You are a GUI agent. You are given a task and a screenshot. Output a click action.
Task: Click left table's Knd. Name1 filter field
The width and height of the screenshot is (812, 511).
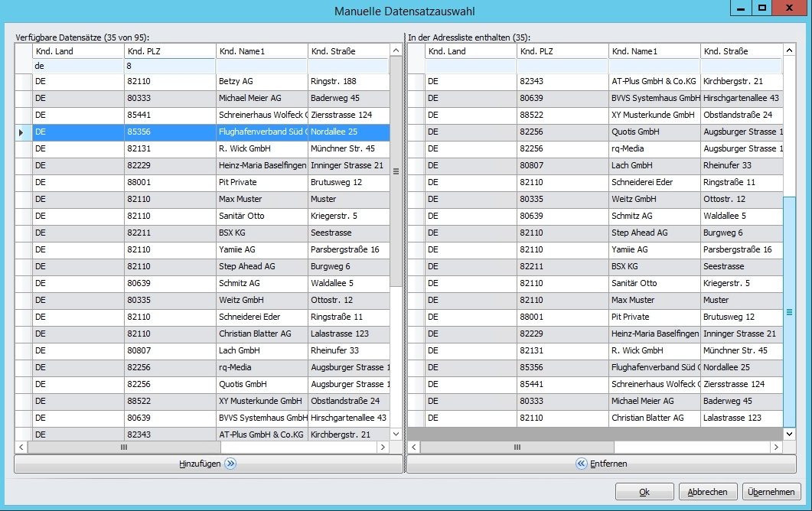(x=262, y=66)
